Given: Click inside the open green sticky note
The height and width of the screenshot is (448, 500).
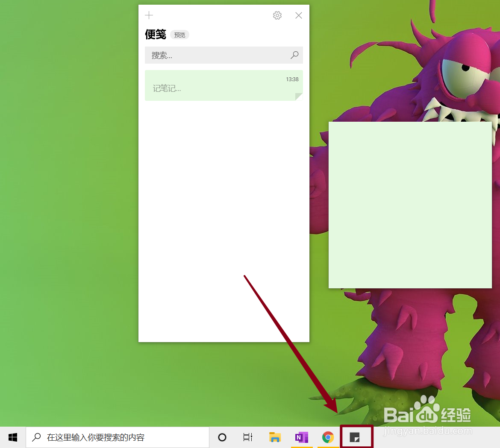Looking at the screenshot, I should pos(409,204).
